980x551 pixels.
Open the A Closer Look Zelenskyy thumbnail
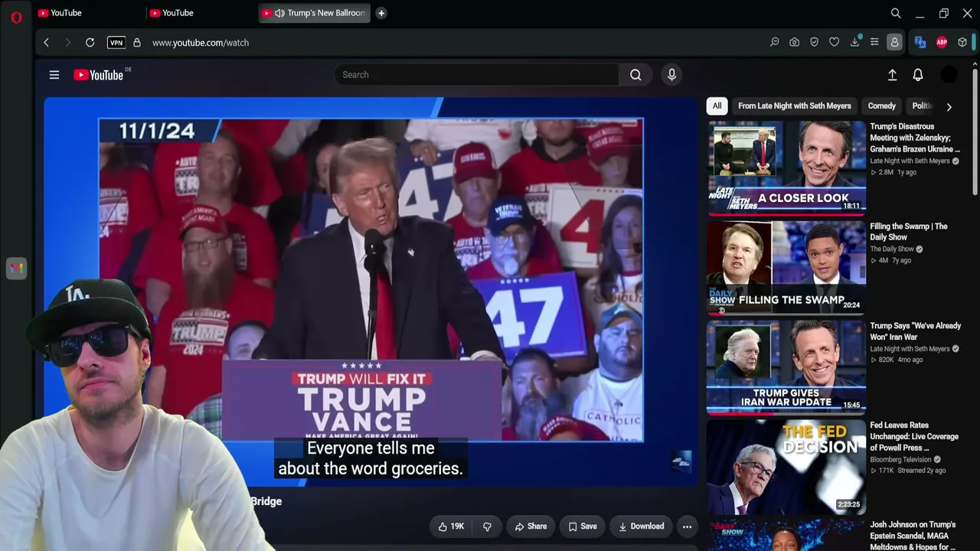(786, 168)
